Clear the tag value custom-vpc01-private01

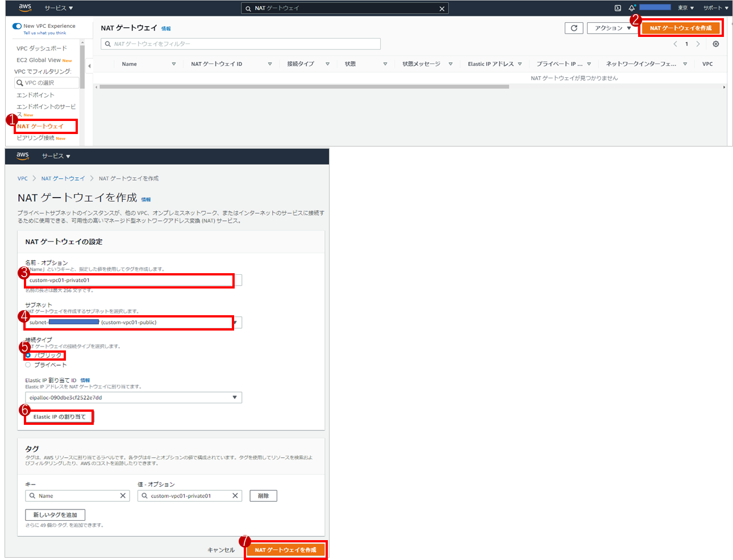235,496
